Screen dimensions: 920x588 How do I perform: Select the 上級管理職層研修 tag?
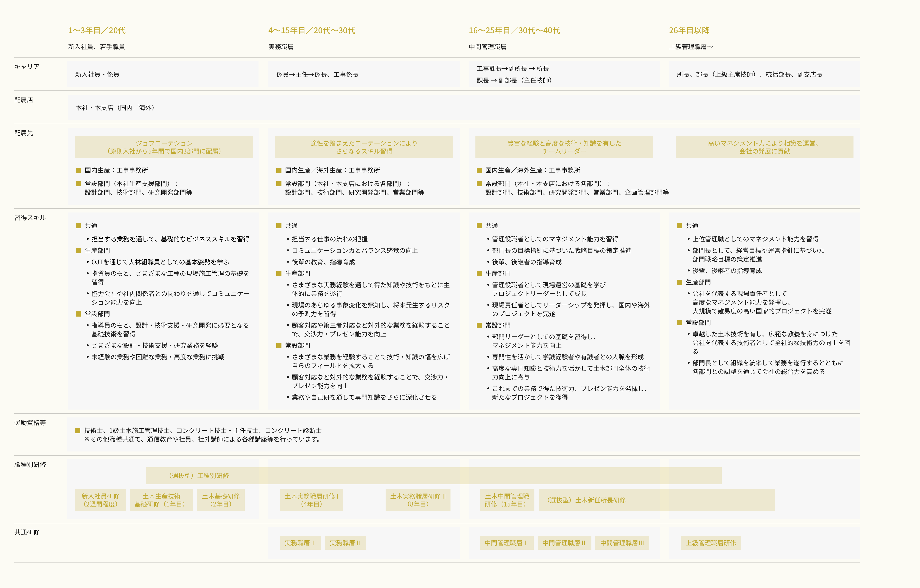pyautogui.click(x=711, y=542)
